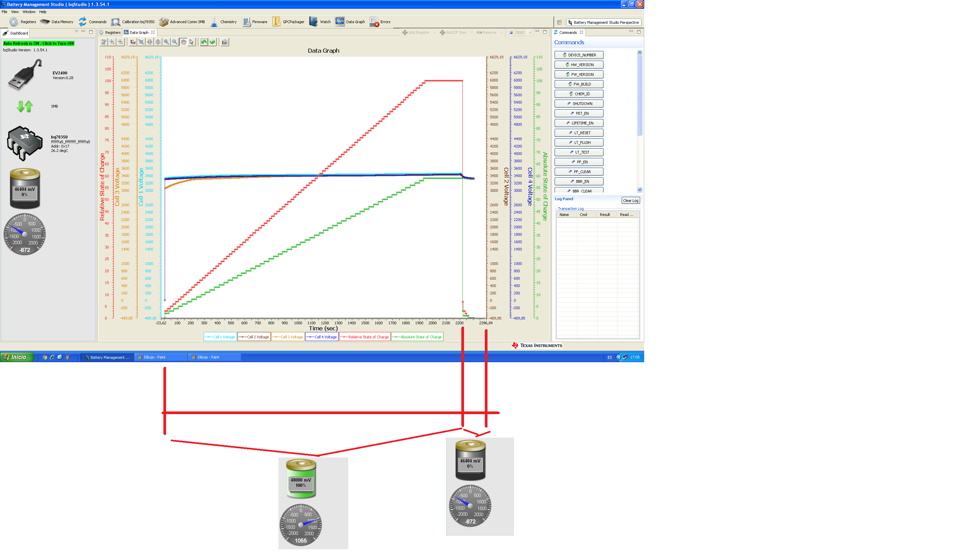Click the EV2400 USB adapter icon
Image resolution: width=975 pixels, height=560 pixels.
pos(25,75)
